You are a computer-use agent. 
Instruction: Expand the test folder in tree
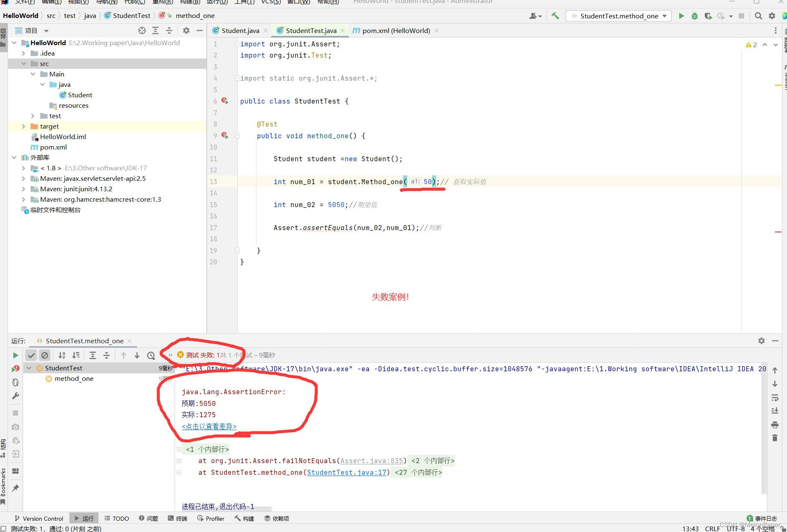[x=33, y=116]
